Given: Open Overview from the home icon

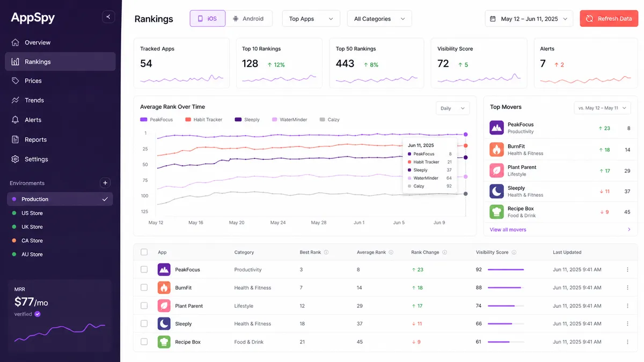Looking at the screenshot, I should point(15,42).
